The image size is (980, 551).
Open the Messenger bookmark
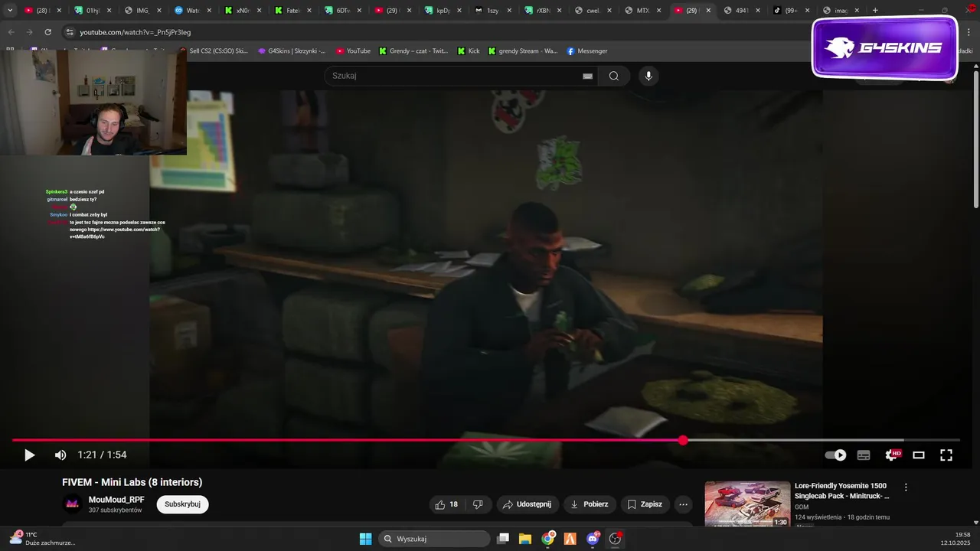click(587, 51)
